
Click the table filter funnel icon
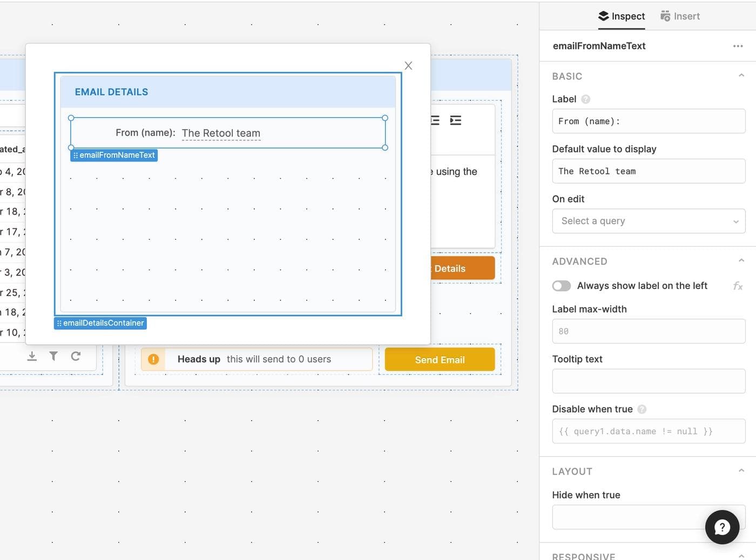53,356
